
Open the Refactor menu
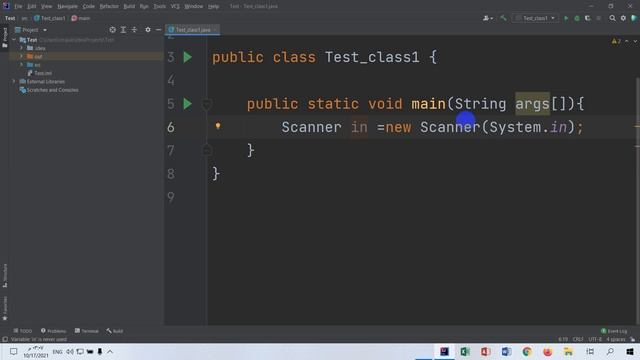(x=109, y=7)
